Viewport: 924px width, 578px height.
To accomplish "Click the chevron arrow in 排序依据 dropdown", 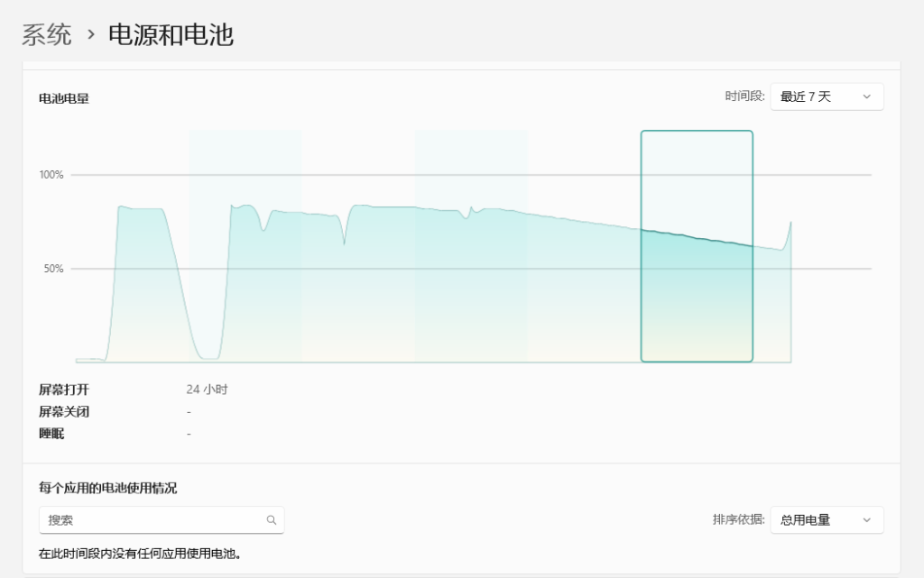I will (866, 520).
